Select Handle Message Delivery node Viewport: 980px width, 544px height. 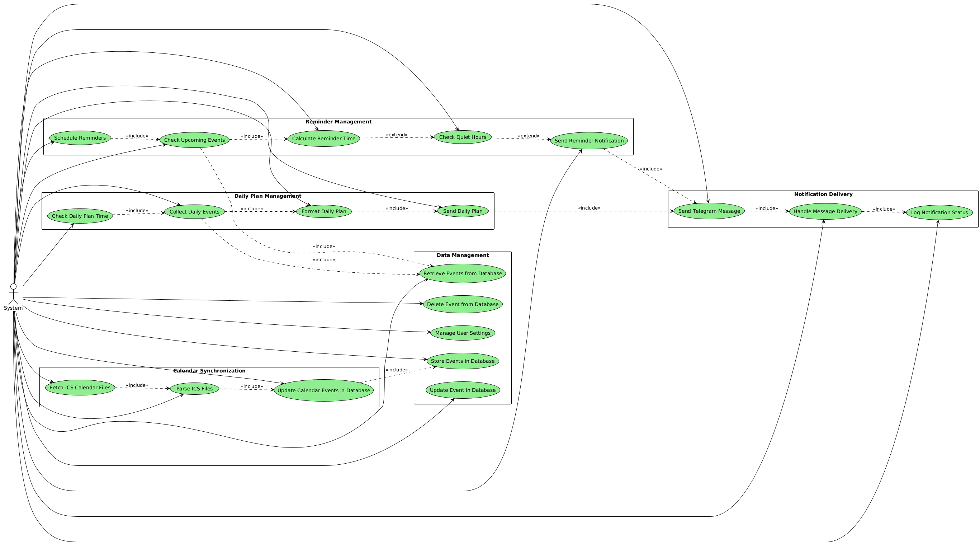click(825, 211)
